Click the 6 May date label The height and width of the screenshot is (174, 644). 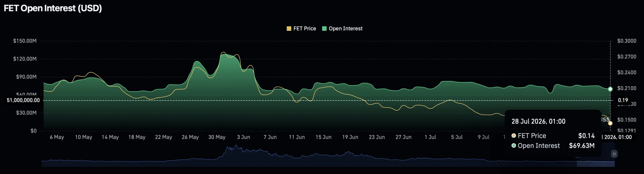(57, 137)
